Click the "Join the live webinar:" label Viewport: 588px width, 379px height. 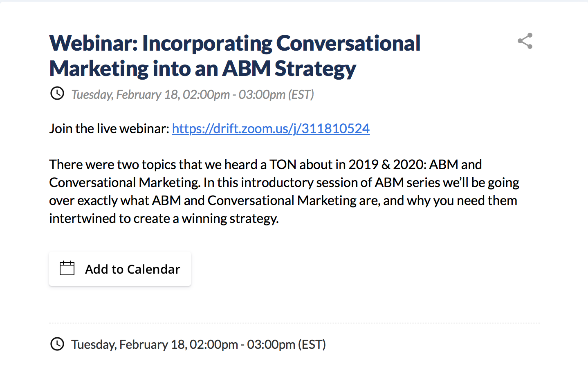(109, 129)
